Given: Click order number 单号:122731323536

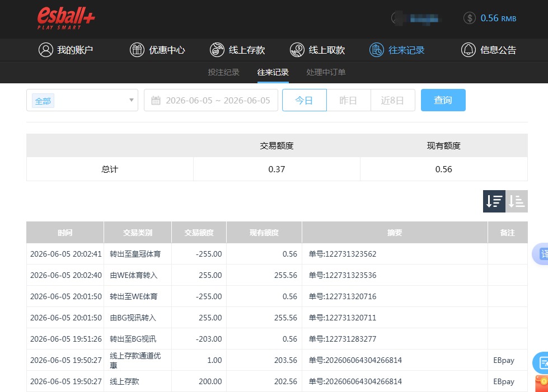Looking at the screenshot, I should click(343, 276).
